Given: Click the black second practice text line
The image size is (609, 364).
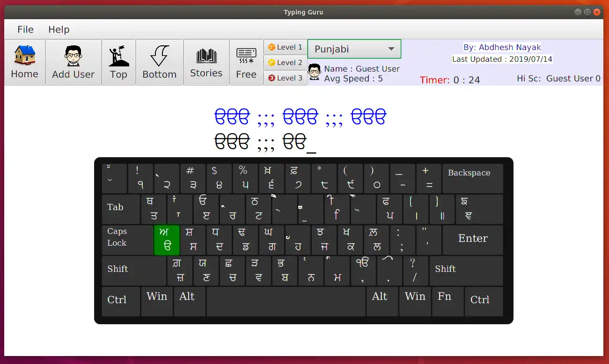Looking at the screenshot, I should point(265,143).
